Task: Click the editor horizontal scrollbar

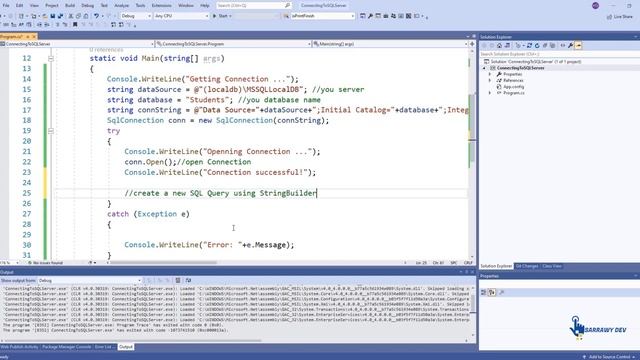Action: [x=163, y=263]
